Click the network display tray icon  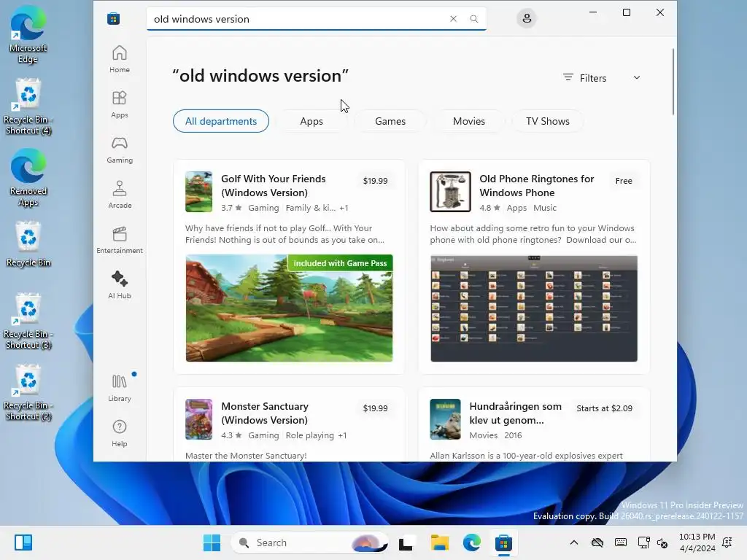(643, 542)
